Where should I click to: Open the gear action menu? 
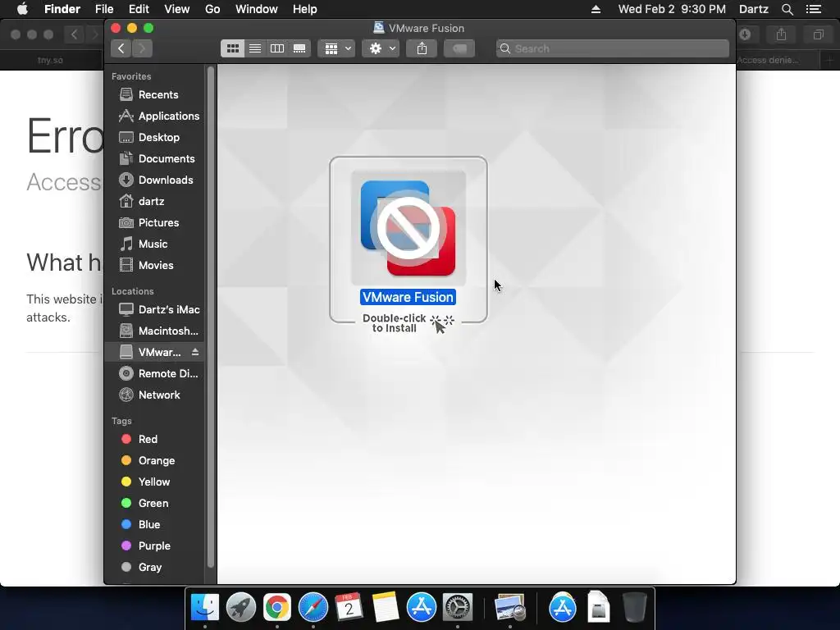[381, 48]
